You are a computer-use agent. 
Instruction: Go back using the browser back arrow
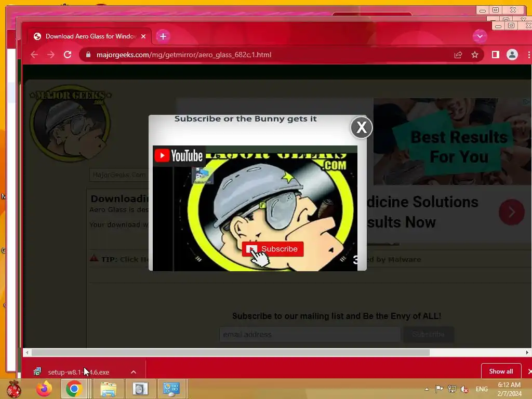34,55
